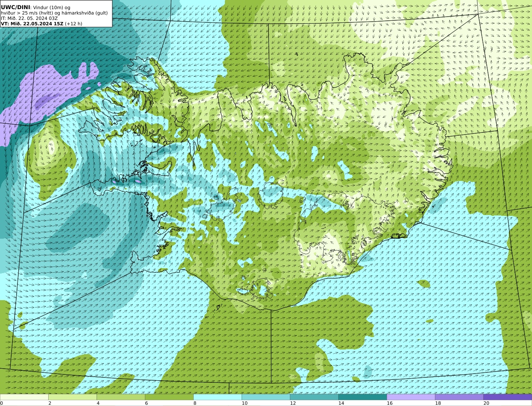Click the legend scale label '10'

(x=244, y=403)
